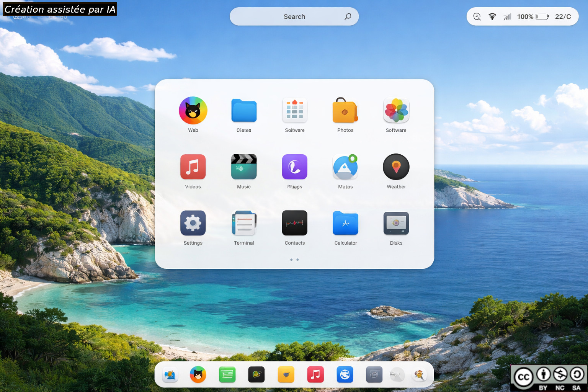
Task: Go to the second launcher page dot
Action: 297,260
